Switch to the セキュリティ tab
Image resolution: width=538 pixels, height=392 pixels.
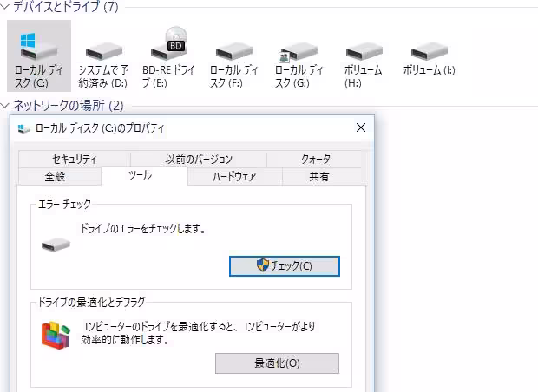(x=74, y=159)
